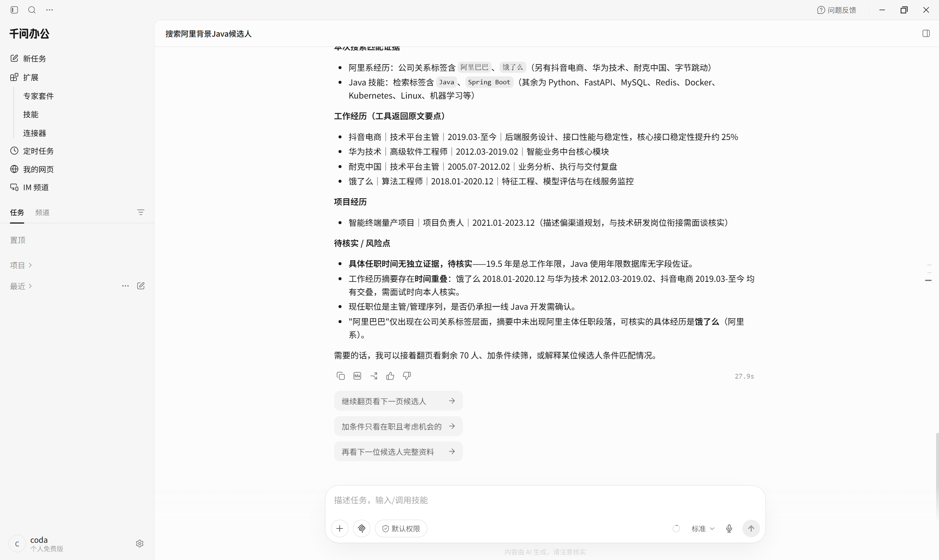The height and width of the screenshot is (560, 939).
Task: Click the skills icon next to plus
Action: click(362, 529)
